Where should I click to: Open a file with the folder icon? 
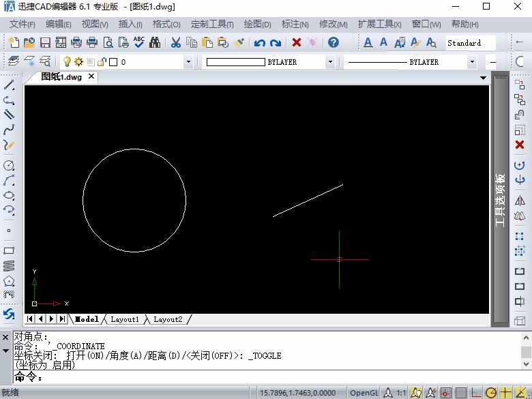(x=29, y=42)
